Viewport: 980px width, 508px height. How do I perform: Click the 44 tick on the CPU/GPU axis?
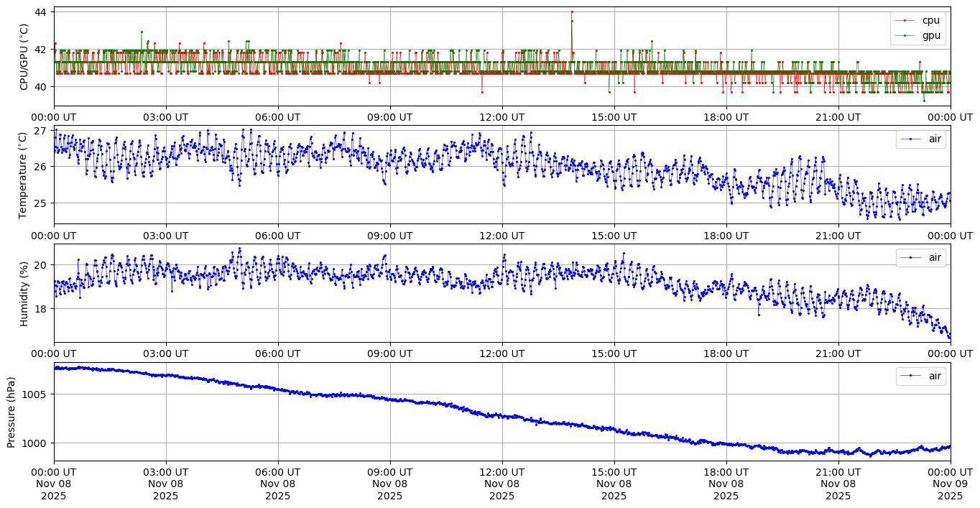40,12
